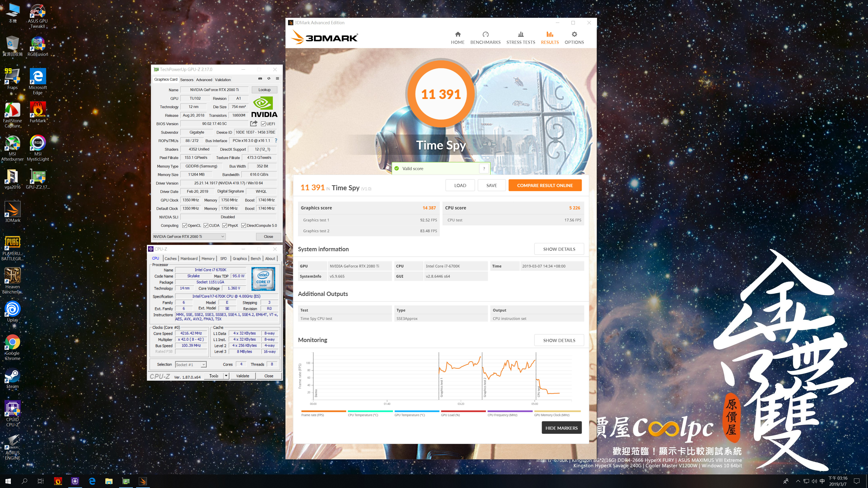Open Memory tab in CPU-Z
Image resolution: width=868 pixels, height=488 pixels.
[x=208, y=258]
